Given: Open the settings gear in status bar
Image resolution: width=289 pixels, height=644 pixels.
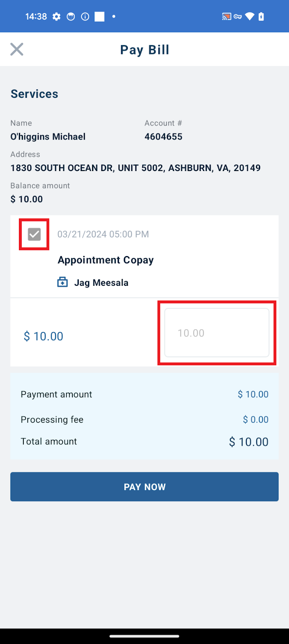Looking at the screenshot, I should [57, 17].
